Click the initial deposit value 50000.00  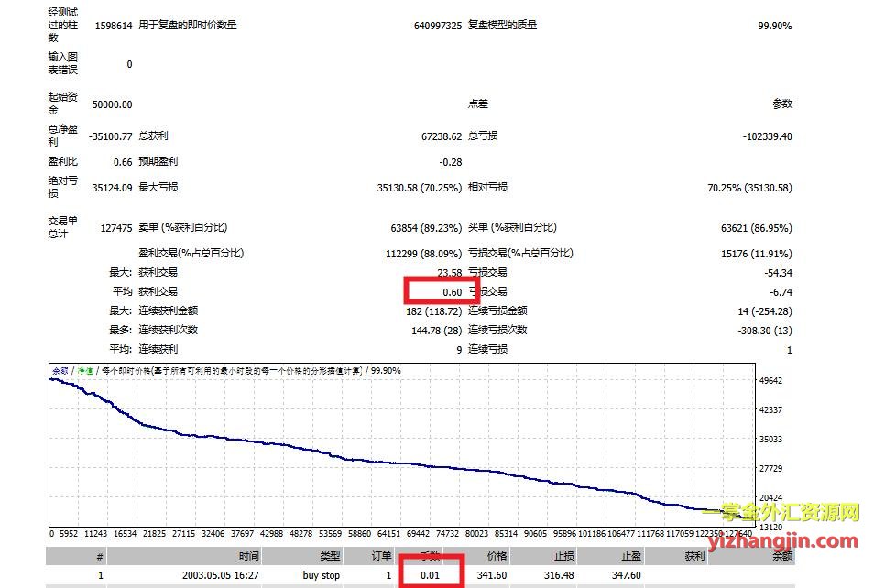pos(112,104)
